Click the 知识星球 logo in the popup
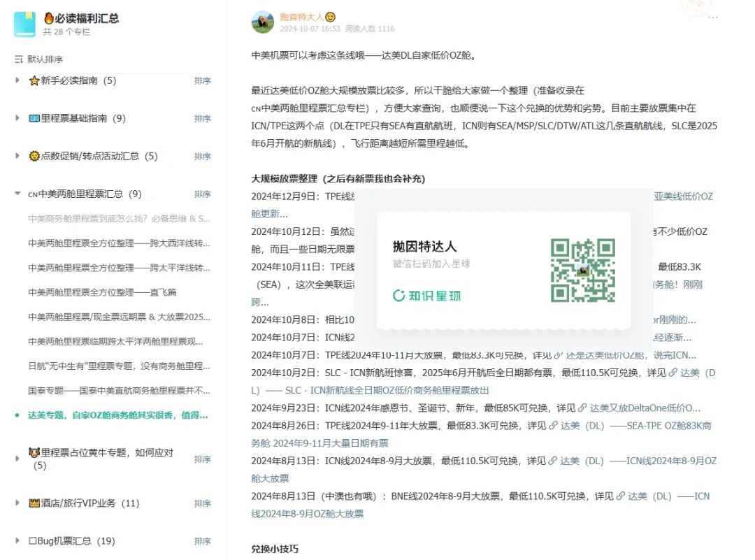The height and width of the screenshot is (560, 755). pyautogui.click(x=426, y=295)
